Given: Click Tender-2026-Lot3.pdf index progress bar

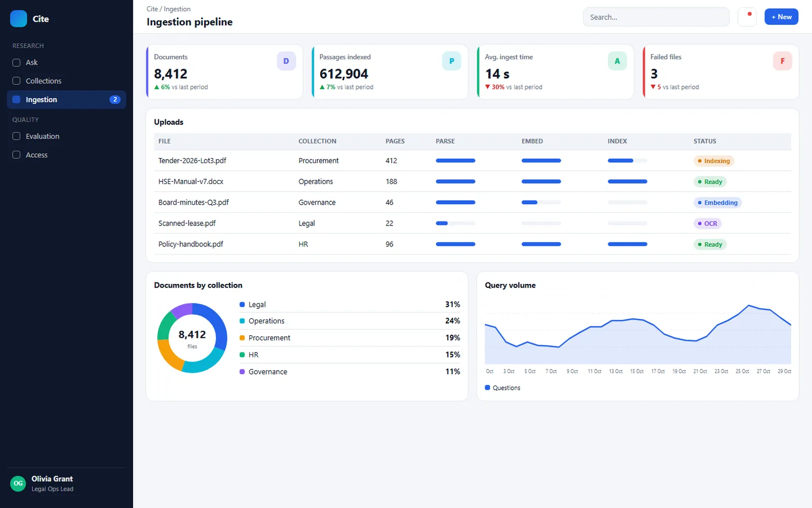Looking at the screenshot, I should 627,161.
